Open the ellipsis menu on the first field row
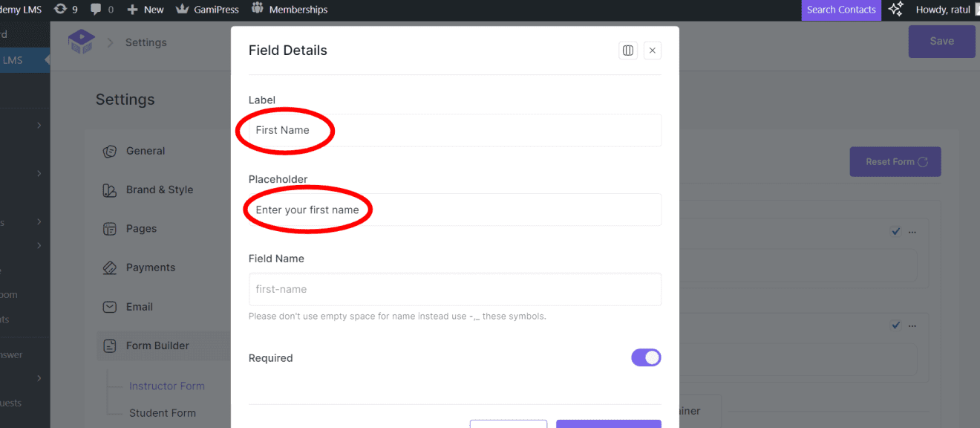This screenshot has height=428, width=980. tap(912, 231)
